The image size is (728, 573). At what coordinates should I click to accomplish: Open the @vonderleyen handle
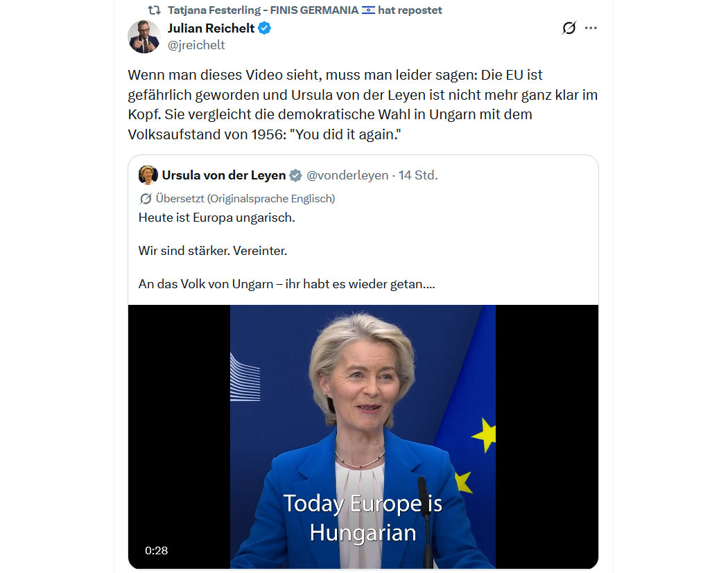347,175
